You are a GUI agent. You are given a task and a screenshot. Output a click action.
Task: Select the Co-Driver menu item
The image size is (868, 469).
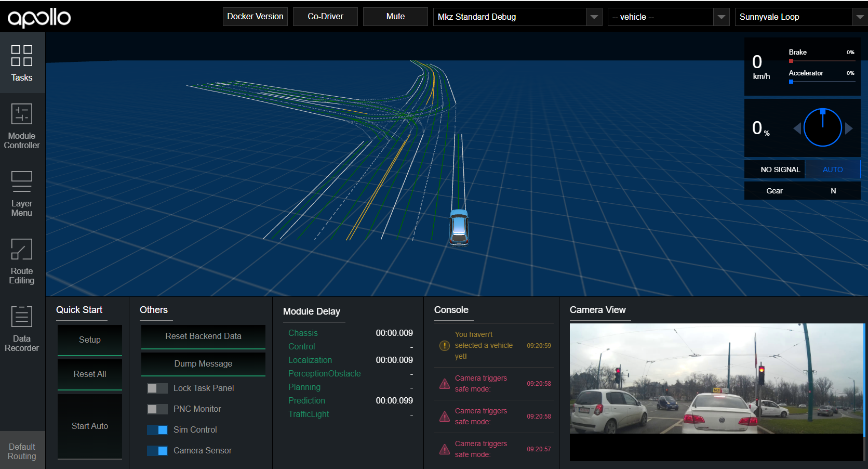(325, 16)
